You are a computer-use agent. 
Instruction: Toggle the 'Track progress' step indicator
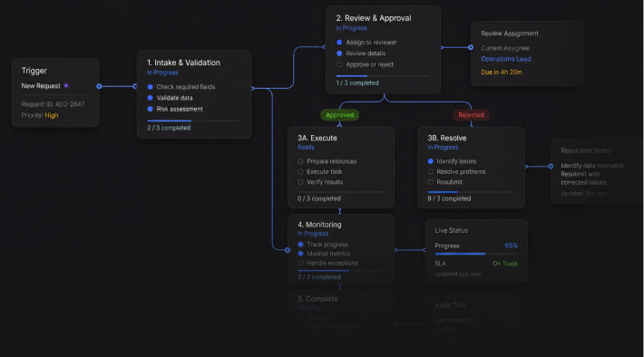(300, 244)
